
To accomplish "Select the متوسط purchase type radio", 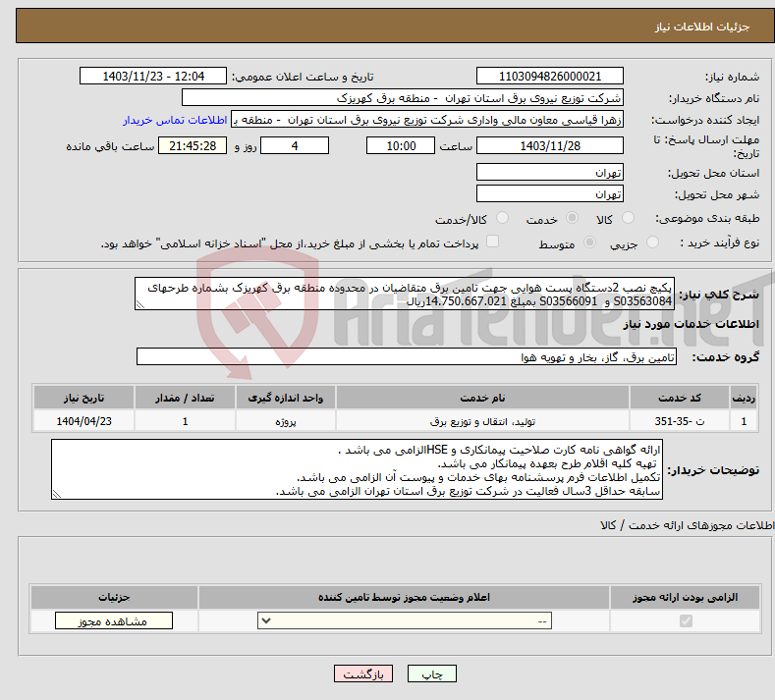I will [x=589, y=242].
